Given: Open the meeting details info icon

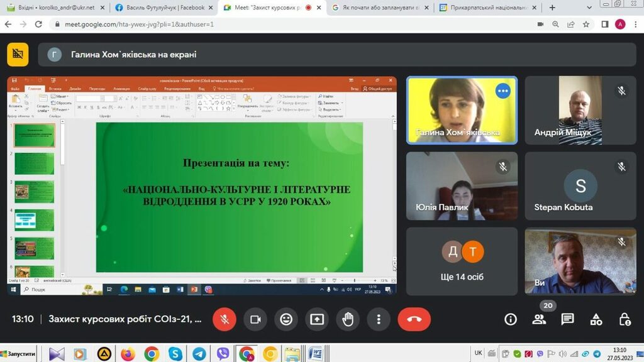Looking at the screenshot, I should [511, 319].
